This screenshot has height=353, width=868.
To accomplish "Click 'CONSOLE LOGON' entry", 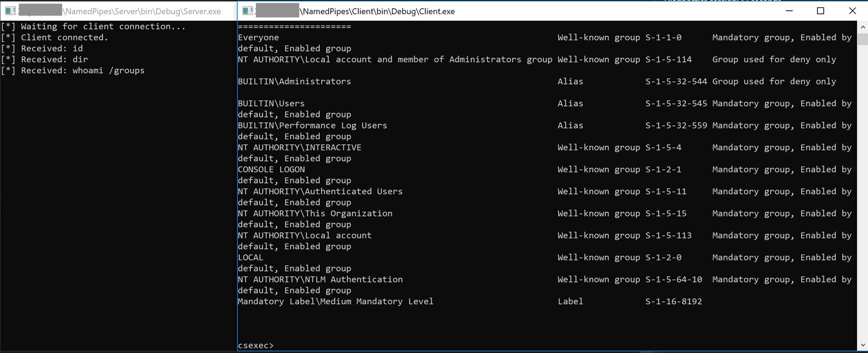I will [271, 169].
